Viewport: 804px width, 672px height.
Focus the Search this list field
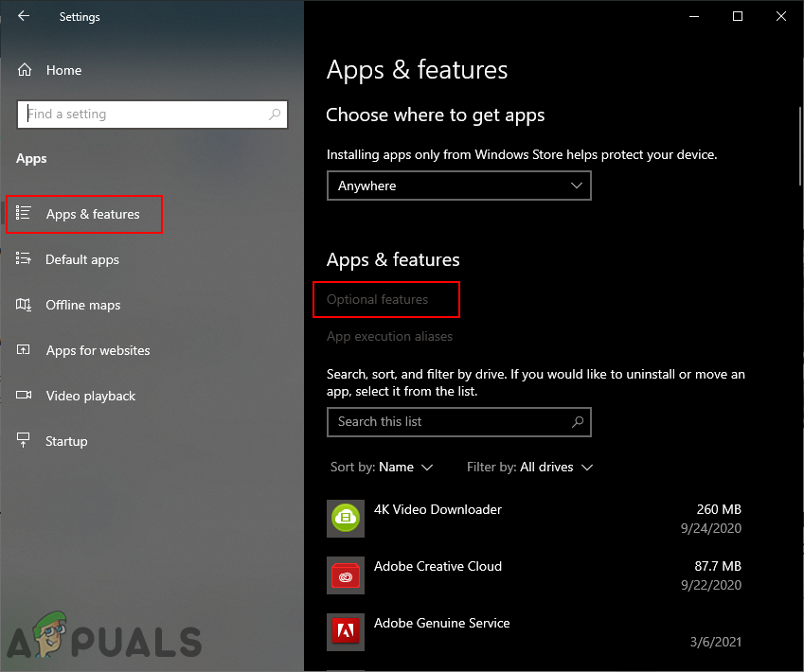pyautogui.click(x=459, y=422)
